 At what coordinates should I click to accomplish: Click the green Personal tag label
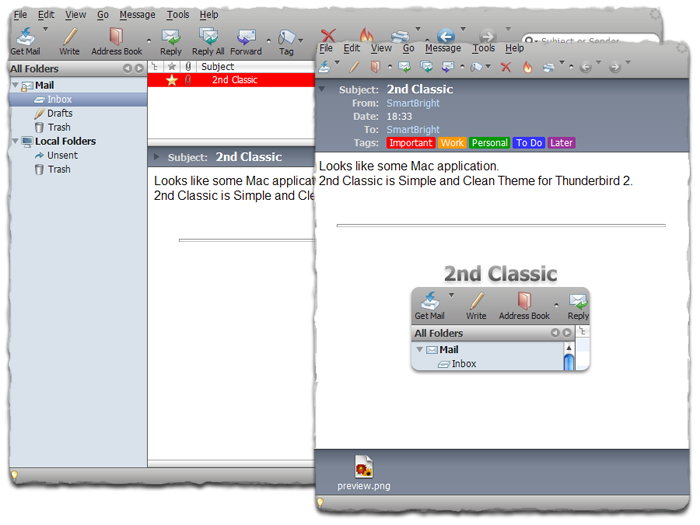(x=490, y=143)
